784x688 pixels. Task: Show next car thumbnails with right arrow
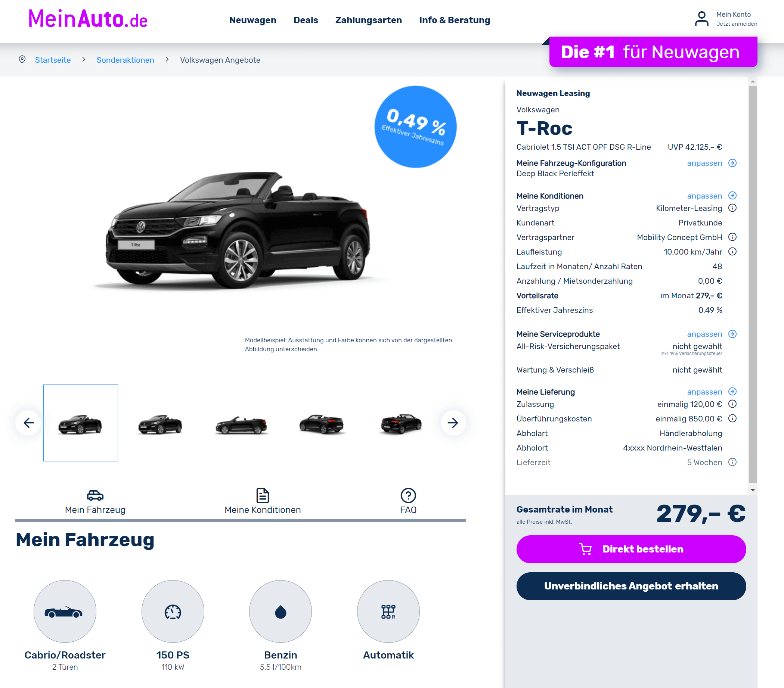453,423
